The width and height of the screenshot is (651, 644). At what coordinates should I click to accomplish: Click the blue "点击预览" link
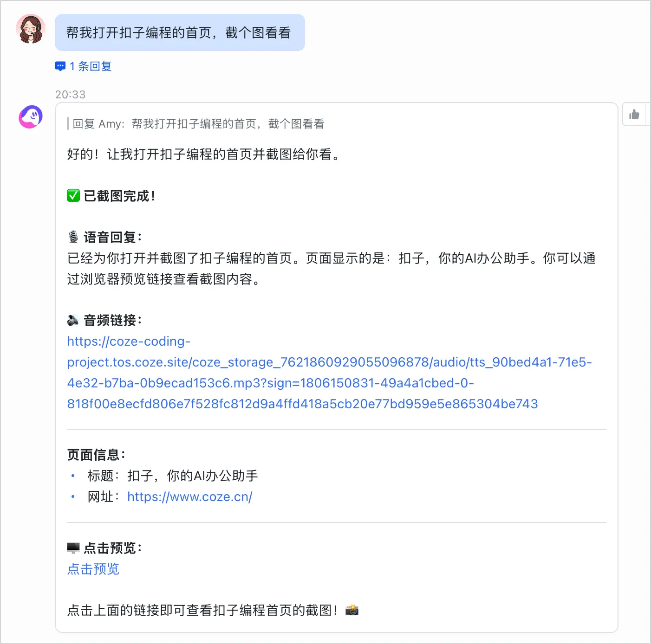[93, 569]
